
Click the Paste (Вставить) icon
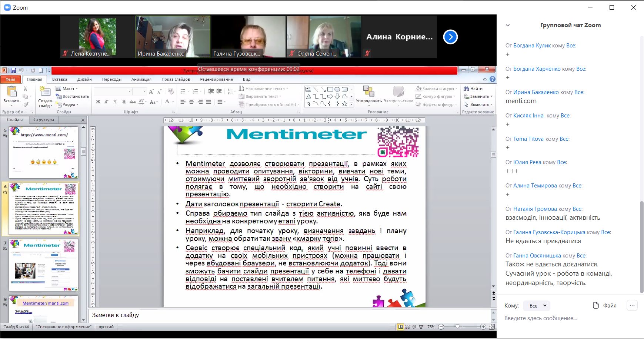[x=12, y=92]
